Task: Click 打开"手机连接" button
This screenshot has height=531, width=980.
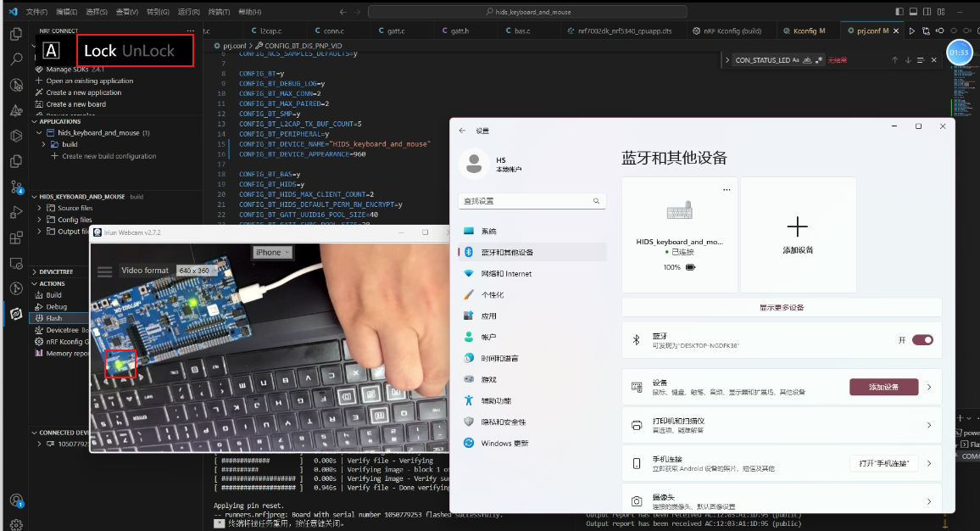Action: tap(883, 463)
